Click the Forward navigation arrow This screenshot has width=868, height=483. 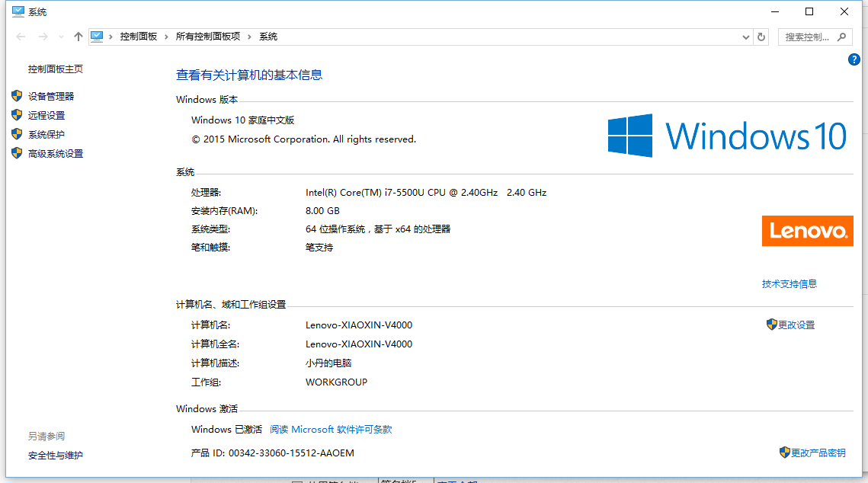tap(43, 37)
